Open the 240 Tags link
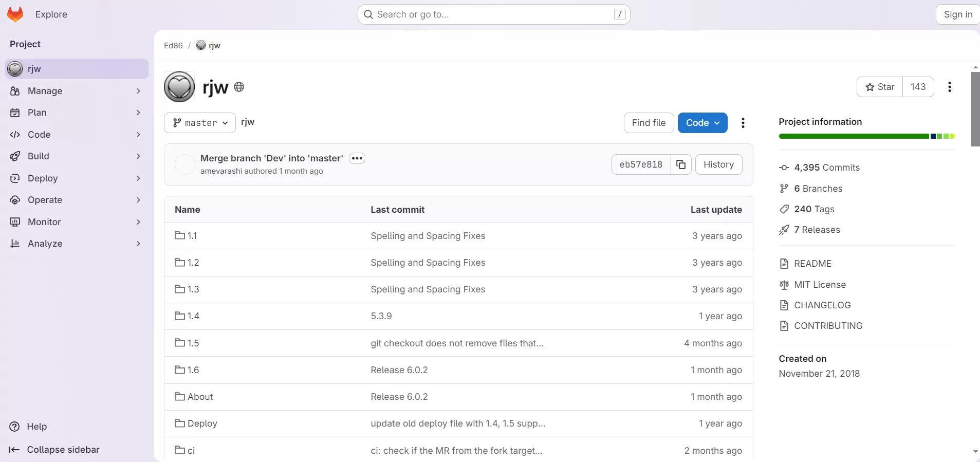 click(x=814, y=209)
